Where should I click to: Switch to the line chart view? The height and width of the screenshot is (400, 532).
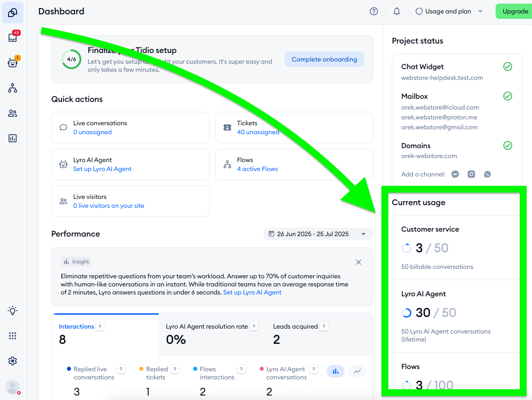[357, 372]
